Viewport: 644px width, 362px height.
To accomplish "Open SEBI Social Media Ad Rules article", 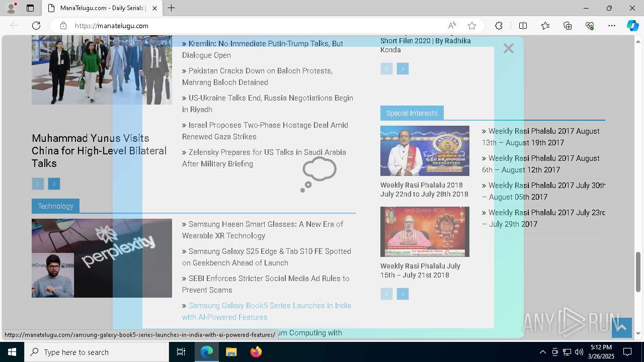I will click(266, 284).
